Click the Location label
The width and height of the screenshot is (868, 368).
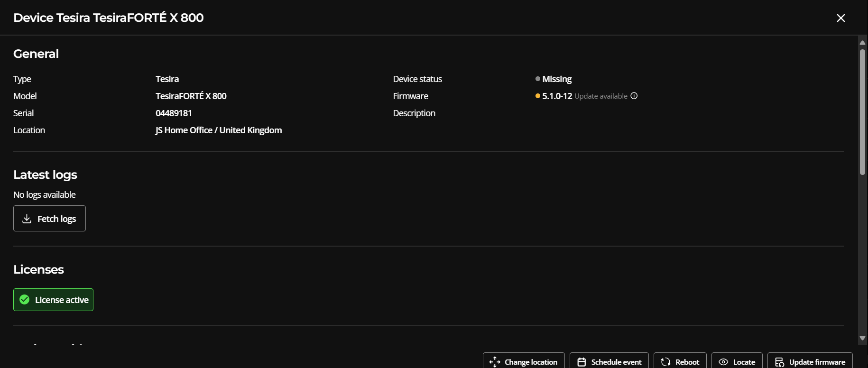click(29, 130)
